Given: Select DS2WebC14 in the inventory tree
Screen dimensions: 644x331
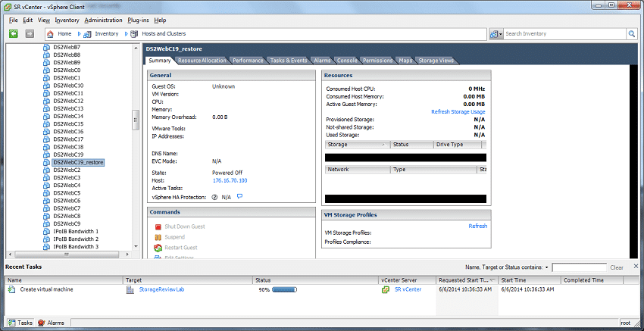Looking at the screenshot, I should click(68, 116).
